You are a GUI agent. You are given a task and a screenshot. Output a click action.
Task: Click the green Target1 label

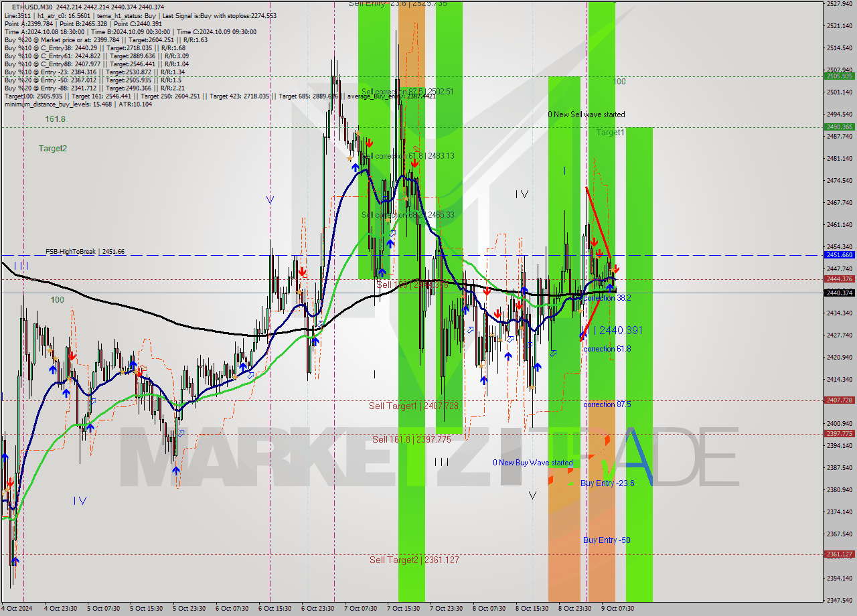611,133
